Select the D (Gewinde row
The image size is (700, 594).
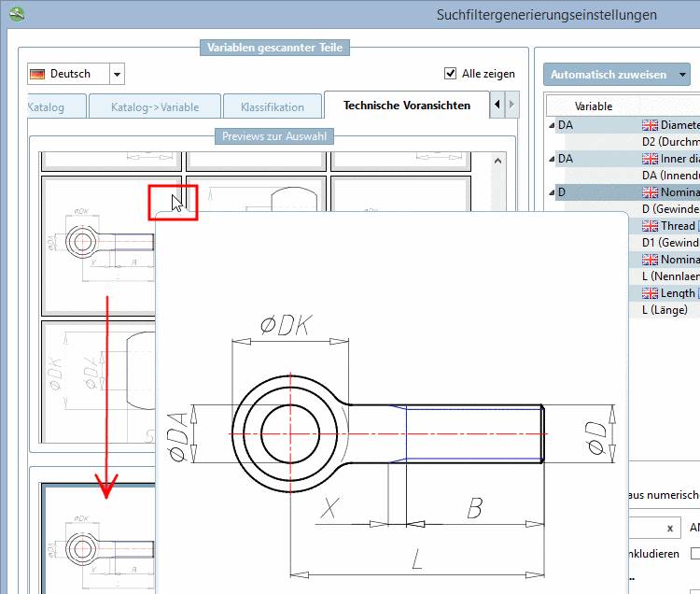[669, 209]
